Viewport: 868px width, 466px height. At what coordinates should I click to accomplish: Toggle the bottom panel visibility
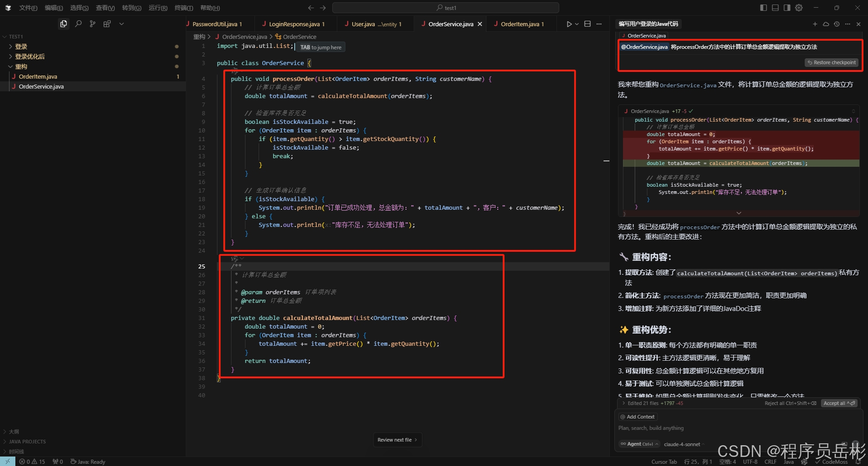(x=775, y=8)
